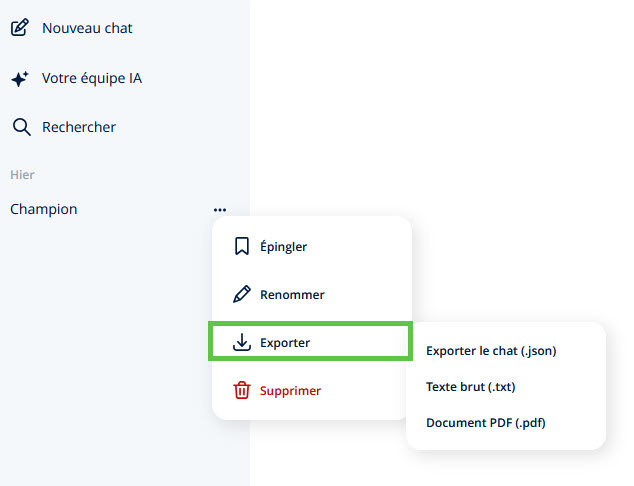Image resolution: width=634 pixels, height=486 pixels.
Task: Open Votre équipe IA section
Action: tap(92, 78)
